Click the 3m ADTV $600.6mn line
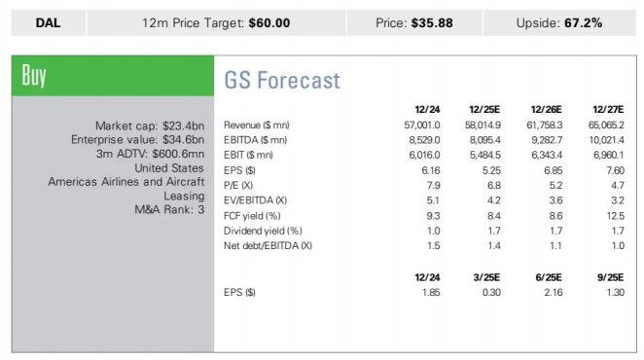 (x=150, y=154)
